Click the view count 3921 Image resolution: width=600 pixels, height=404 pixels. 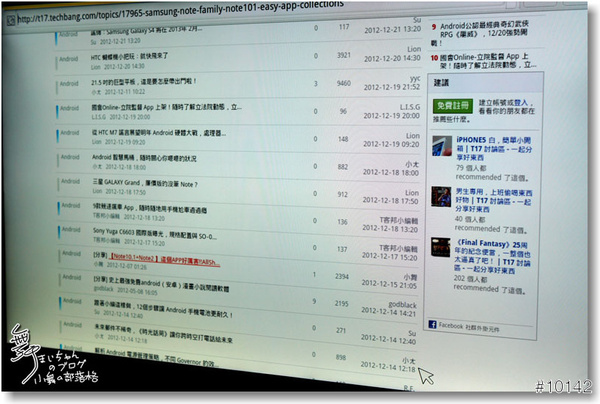pyautogui.click(x=344, y=55)
